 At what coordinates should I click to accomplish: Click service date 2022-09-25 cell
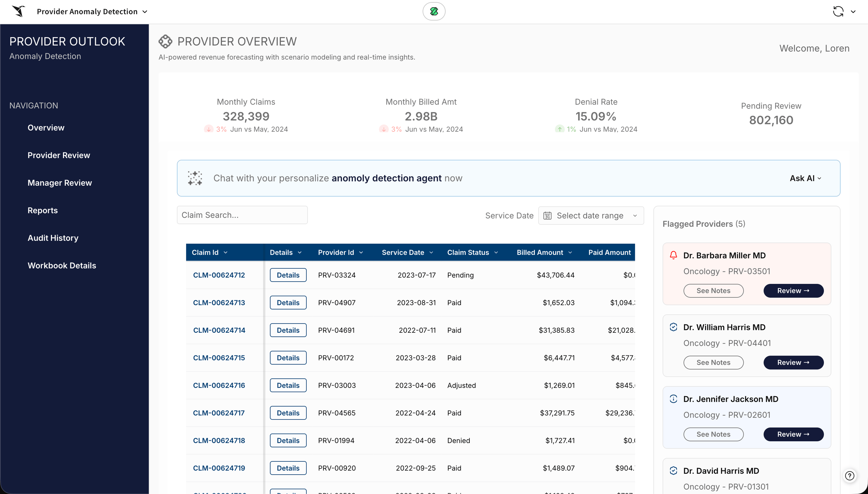(x=415, y=468)
